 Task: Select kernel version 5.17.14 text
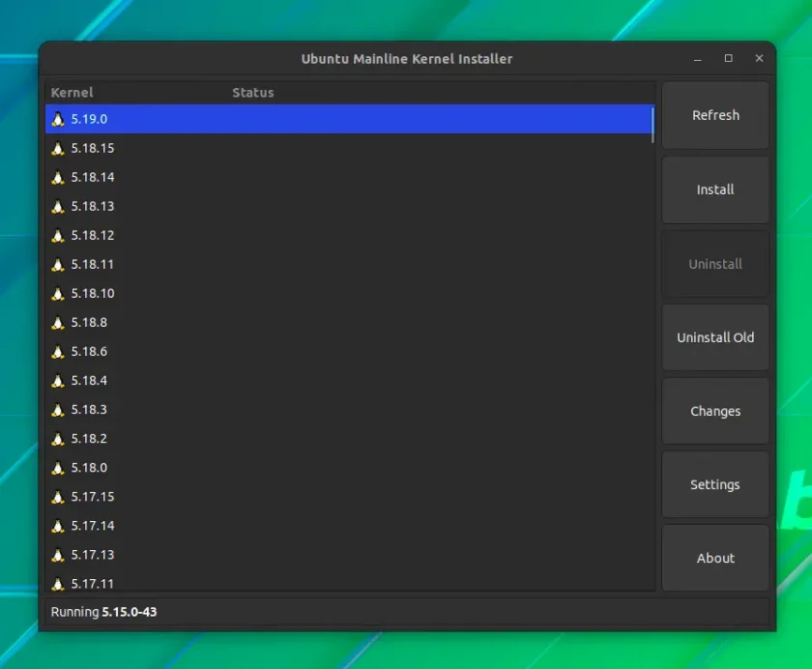click(x=92, y=525)
